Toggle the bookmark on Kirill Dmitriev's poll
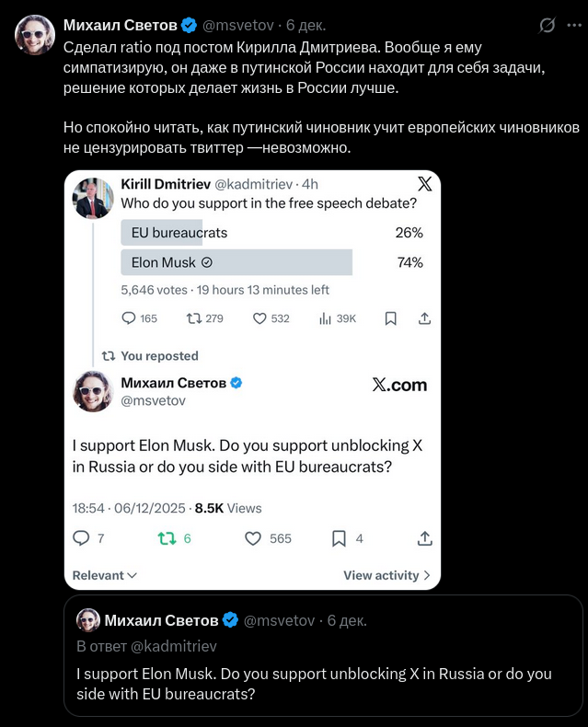The height and width of the screenshot is (727, 588). coord(390,318)
